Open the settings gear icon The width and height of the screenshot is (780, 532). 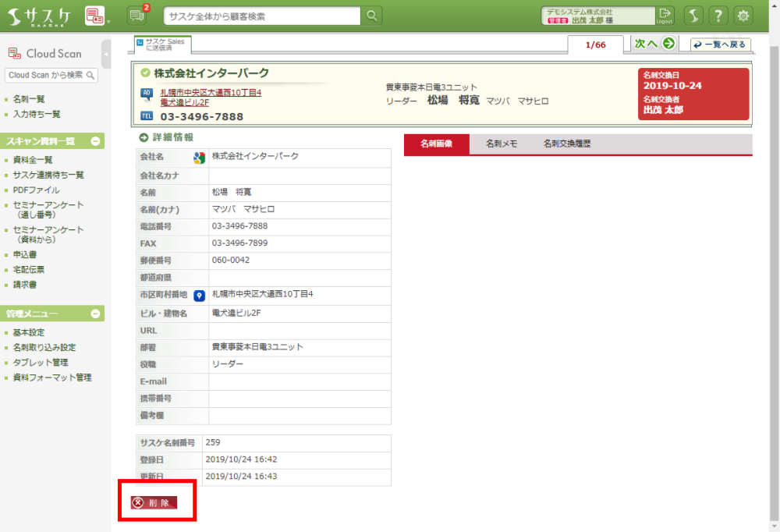[x=743, y=16]
